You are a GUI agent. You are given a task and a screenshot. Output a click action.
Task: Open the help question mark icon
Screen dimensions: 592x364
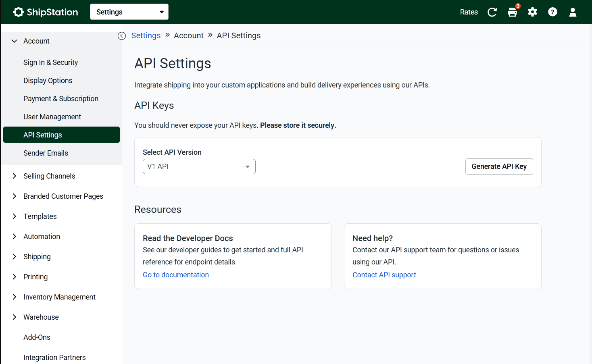click(x=552, y=12)
